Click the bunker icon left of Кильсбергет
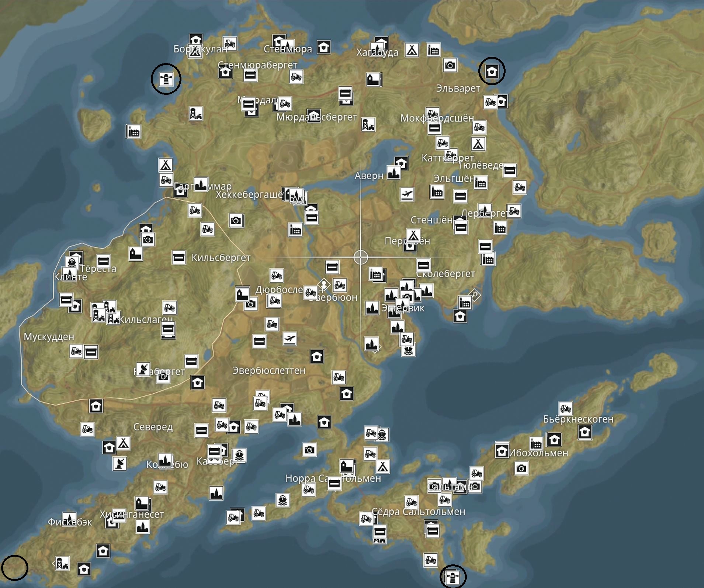This screenshot has width=704, height=588. point(179,257)
